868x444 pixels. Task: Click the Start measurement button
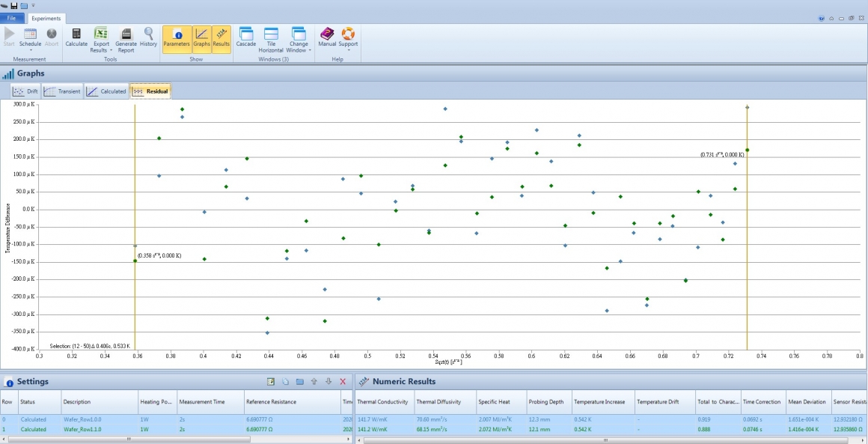pyautogui.click(x=9, y=37)
